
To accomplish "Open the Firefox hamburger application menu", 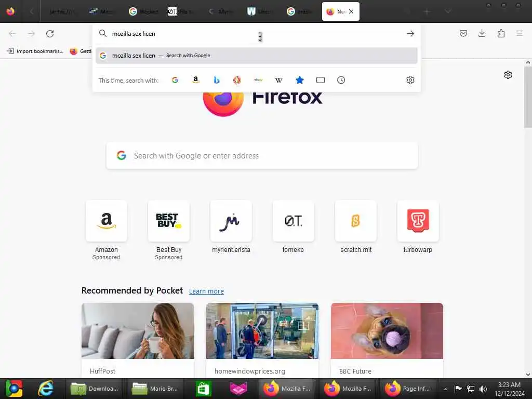I will (520, 33).
